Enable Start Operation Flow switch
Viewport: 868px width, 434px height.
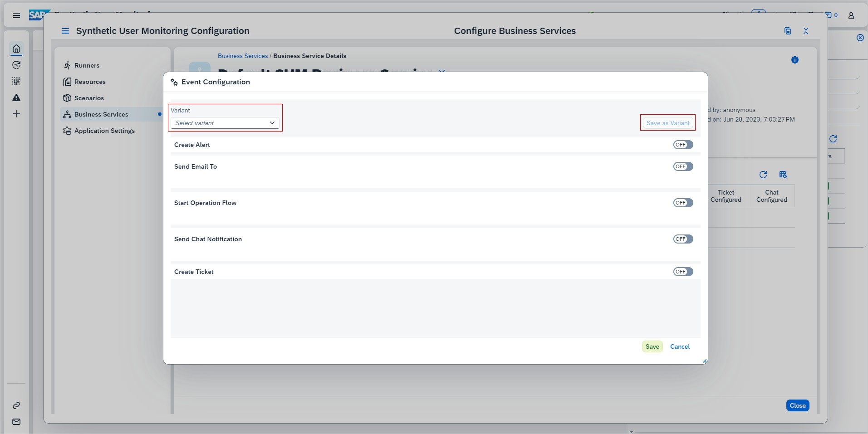click(x=683, y=203)
